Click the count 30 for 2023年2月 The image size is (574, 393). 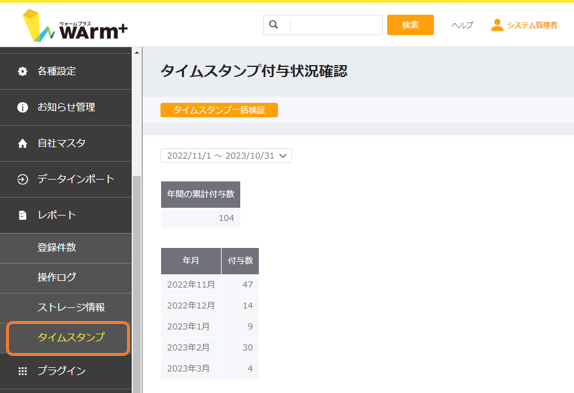(x=247, y=348)
